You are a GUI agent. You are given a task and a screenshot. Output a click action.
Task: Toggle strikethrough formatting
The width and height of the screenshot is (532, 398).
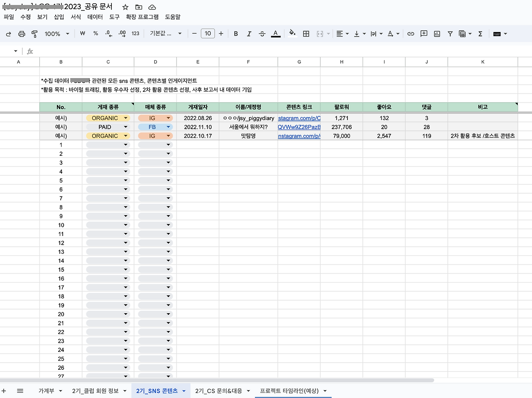[x=262, y=34]
